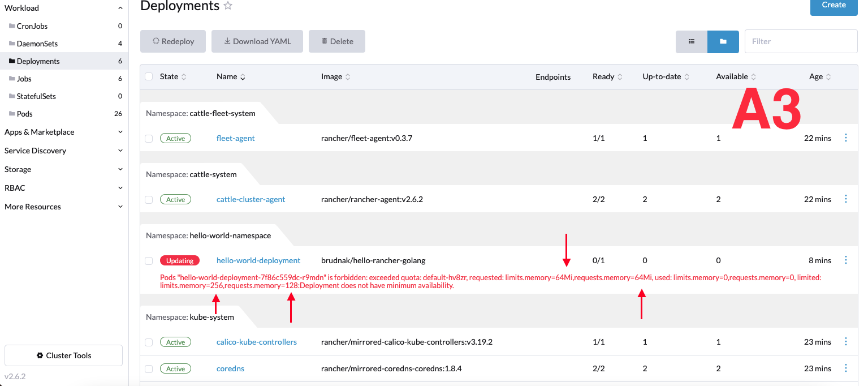Screen dimensions: 868x386
Task: Open Cluster Tools
Action: pyautogui.click(x=63, y=355)
